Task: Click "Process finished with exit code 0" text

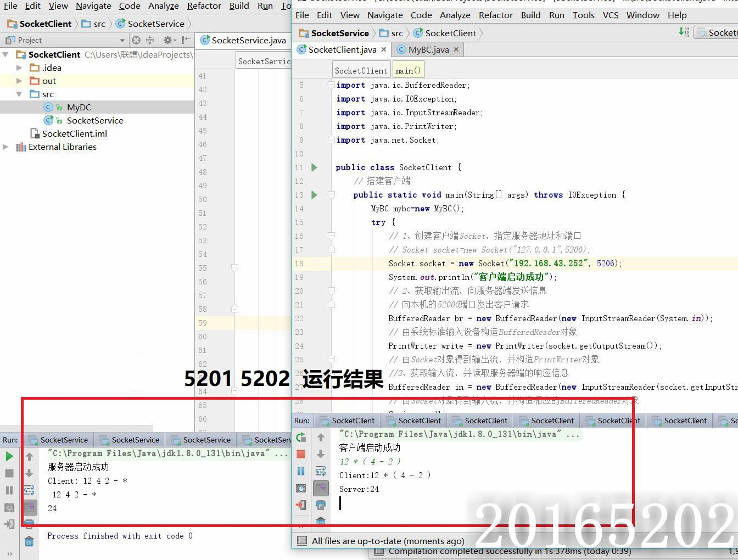Action: tap(120, 536)
